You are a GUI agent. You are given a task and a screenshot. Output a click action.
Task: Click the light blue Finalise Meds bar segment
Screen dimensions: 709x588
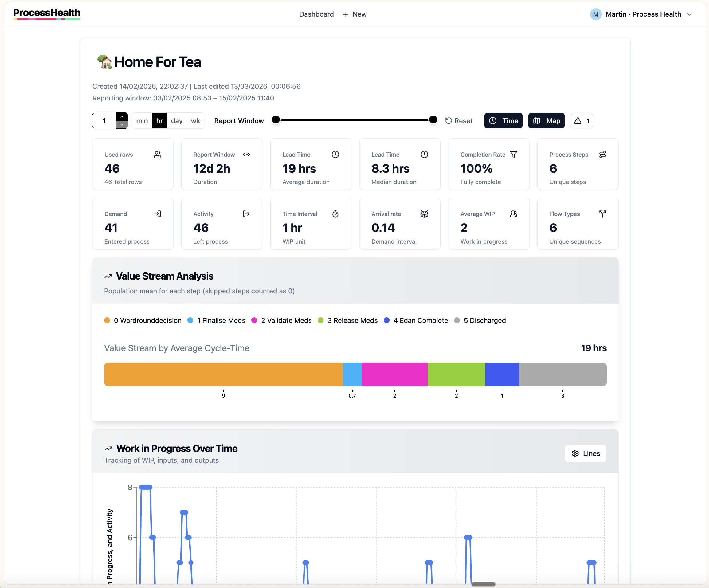(x=352, y=374)
